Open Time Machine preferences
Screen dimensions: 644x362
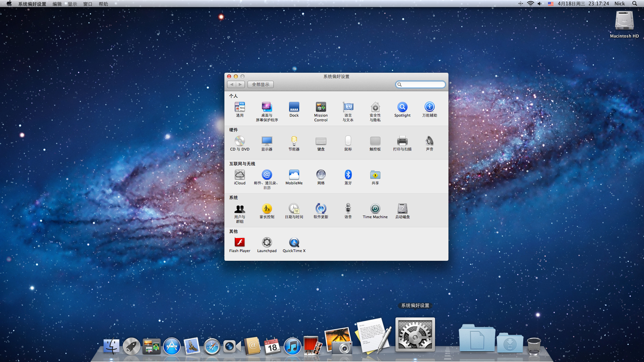(x=375, y=209)
